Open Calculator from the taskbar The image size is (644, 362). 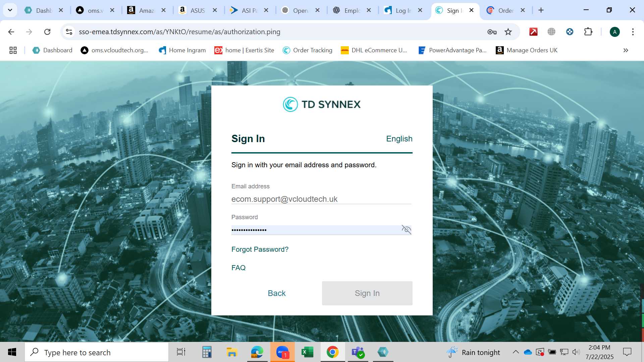[x=207, y=352]
